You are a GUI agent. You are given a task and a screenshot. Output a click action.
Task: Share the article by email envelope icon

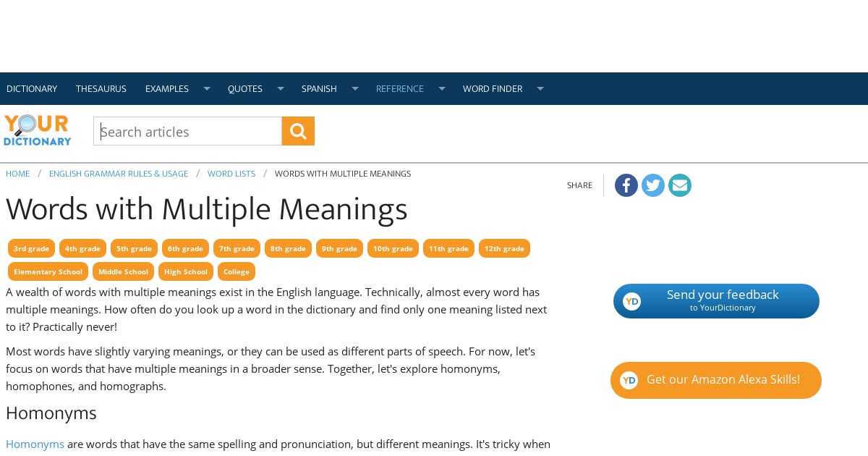pyautogui.click(x=680, y=185)
